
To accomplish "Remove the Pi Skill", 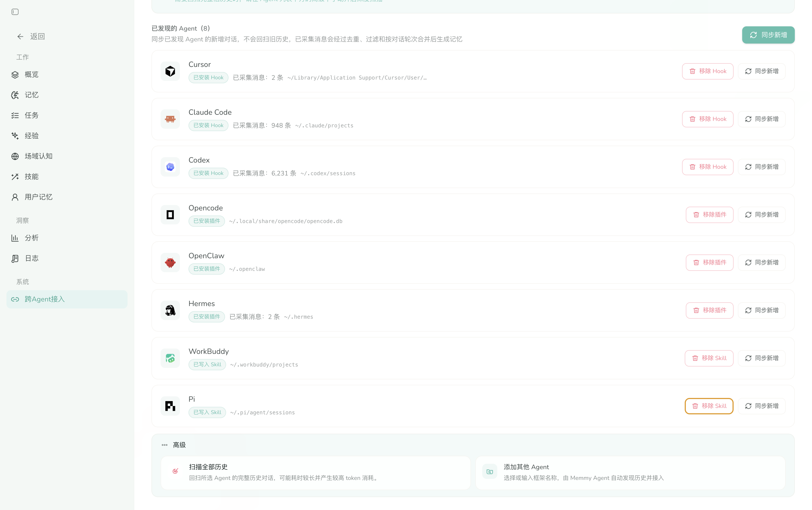I will [709, 406].
